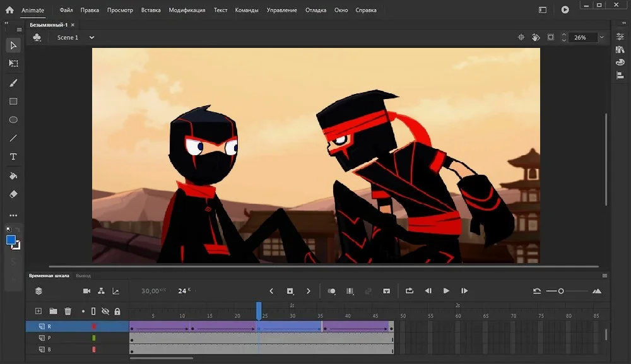Toggle Onion Skin in the timeline
Image resolution: width=631 pixels, height=364 pixels.
[332, 291]
